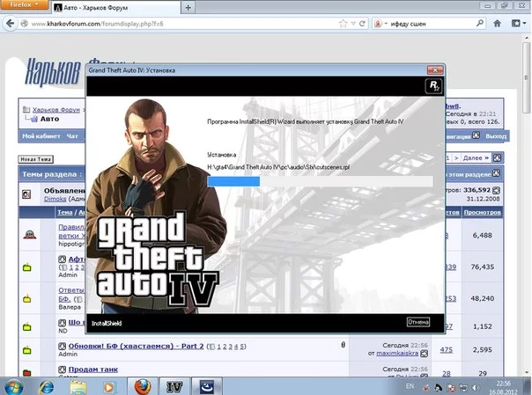Open the Yandex search engine selector
This screenshot has height=395, width=532.
381,24
